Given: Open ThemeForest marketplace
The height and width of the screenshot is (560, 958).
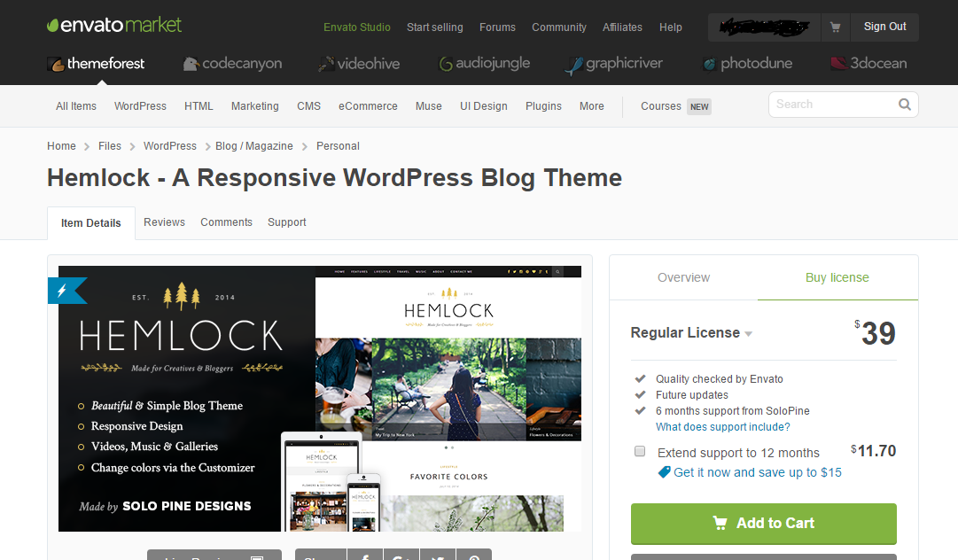Looking at the screenshot, I should click(x=96, y=64).
